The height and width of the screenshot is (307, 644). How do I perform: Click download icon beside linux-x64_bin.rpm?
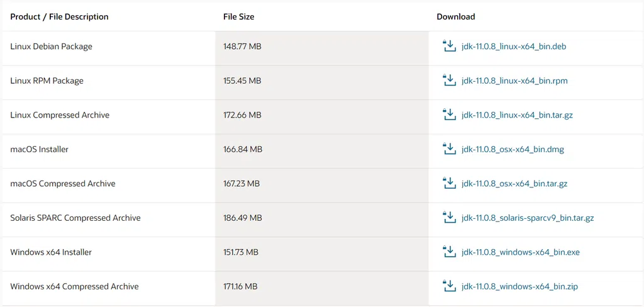coord(449,81)
